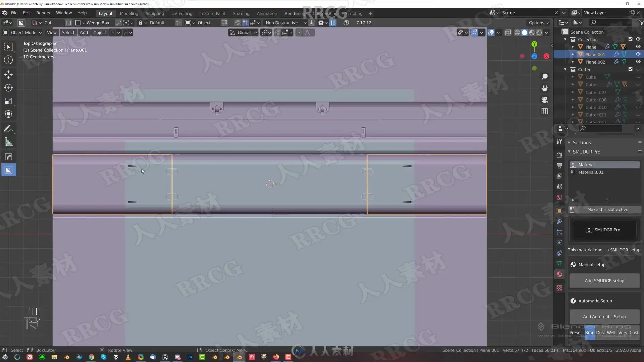Image resolution: width=644 pixels, height=362 pixels.
Task: Click the camera view icon
Action: [x=545, y=100]
